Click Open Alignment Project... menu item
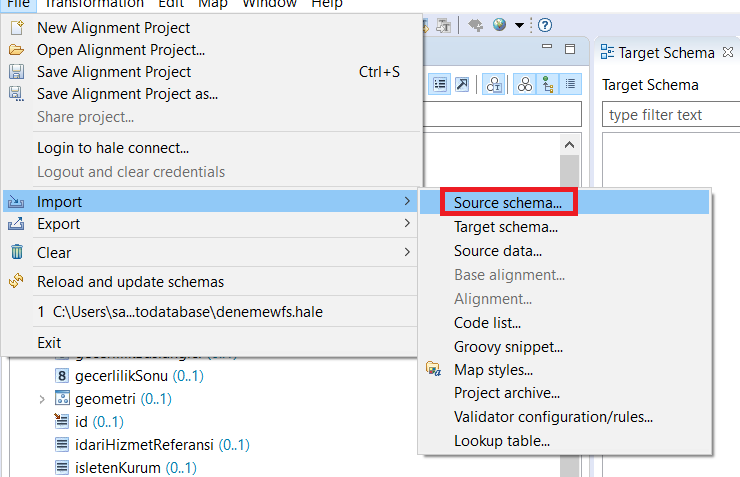 click(x=211, y=50)
